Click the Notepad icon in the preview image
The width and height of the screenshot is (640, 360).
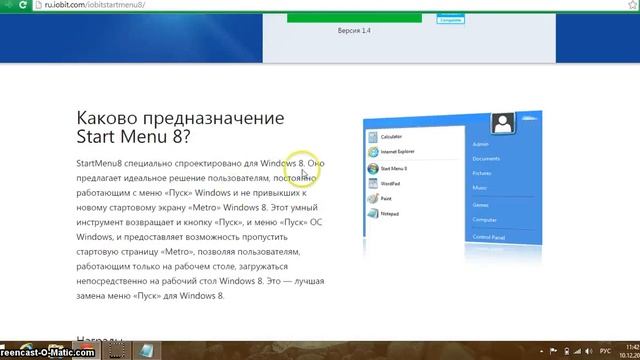373,213
